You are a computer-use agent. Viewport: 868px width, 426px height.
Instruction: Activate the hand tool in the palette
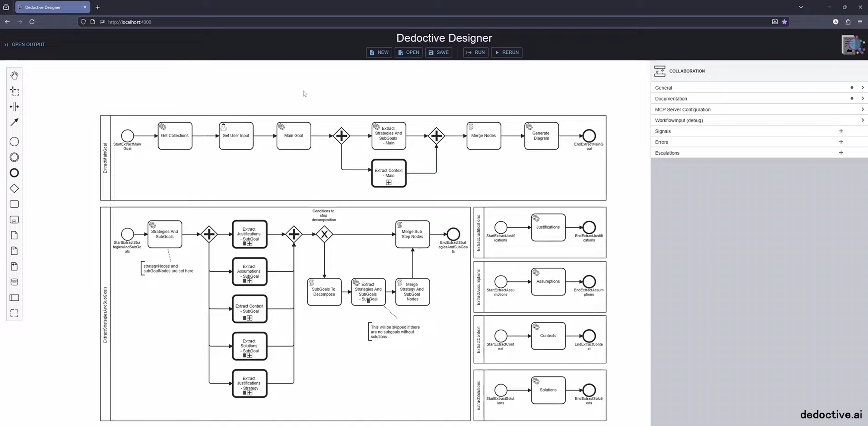click(14, 75)
